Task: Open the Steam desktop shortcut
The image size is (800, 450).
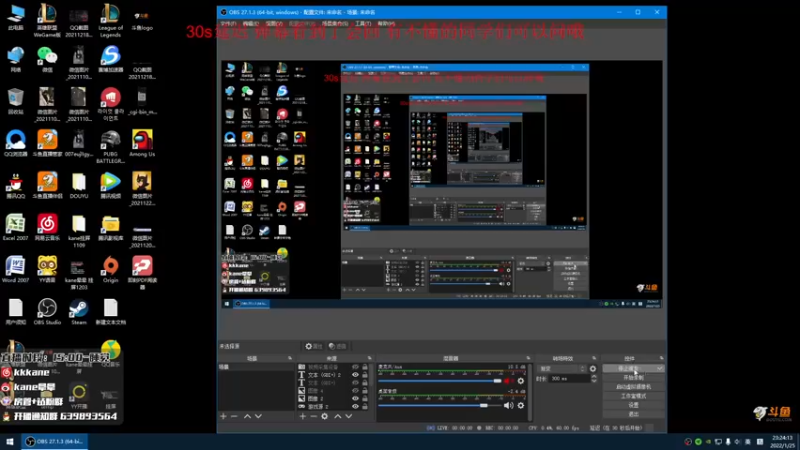Action: pyautogui.click(x=79, y=312)
